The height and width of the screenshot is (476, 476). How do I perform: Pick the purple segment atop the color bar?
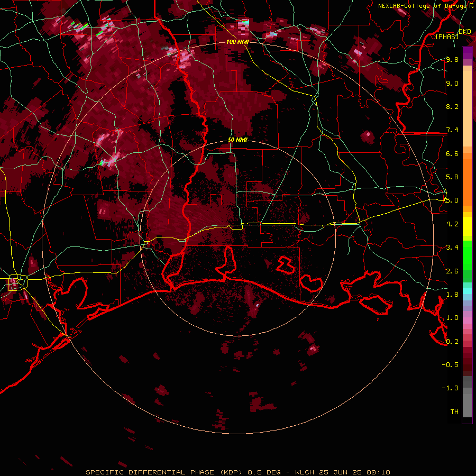[467, 53]
